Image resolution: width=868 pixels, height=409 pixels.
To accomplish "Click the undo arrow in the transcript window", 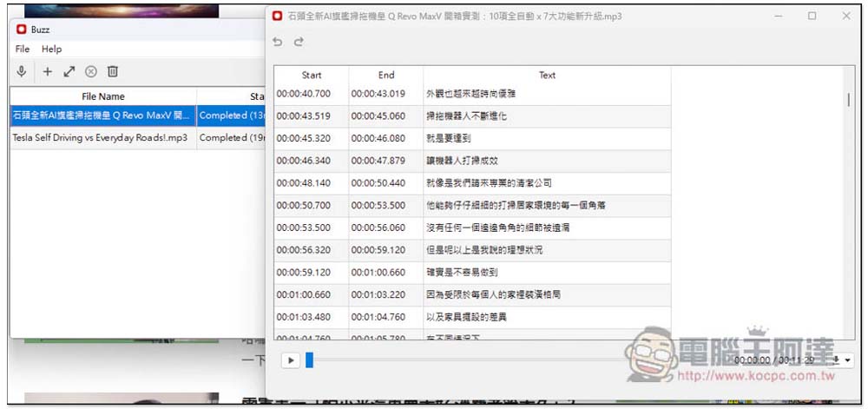I will pos(278,42).
